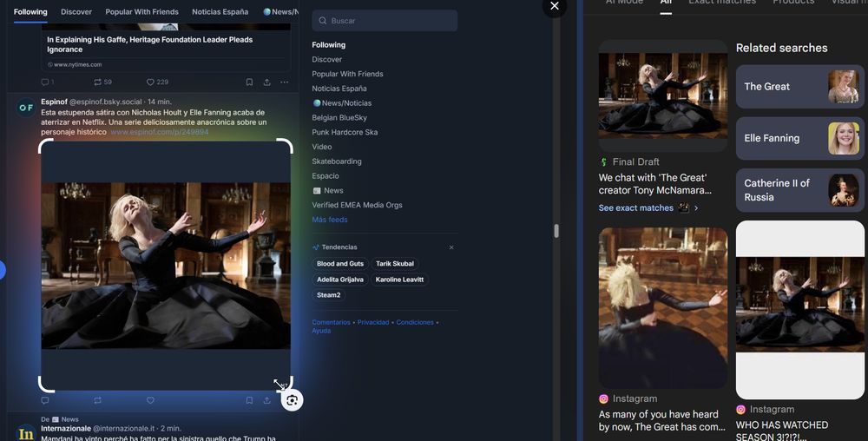
Task: Open the WHO HAS WATCHED SEASON 3 result image
Action: pyautogui.click(x=799, y=310)
